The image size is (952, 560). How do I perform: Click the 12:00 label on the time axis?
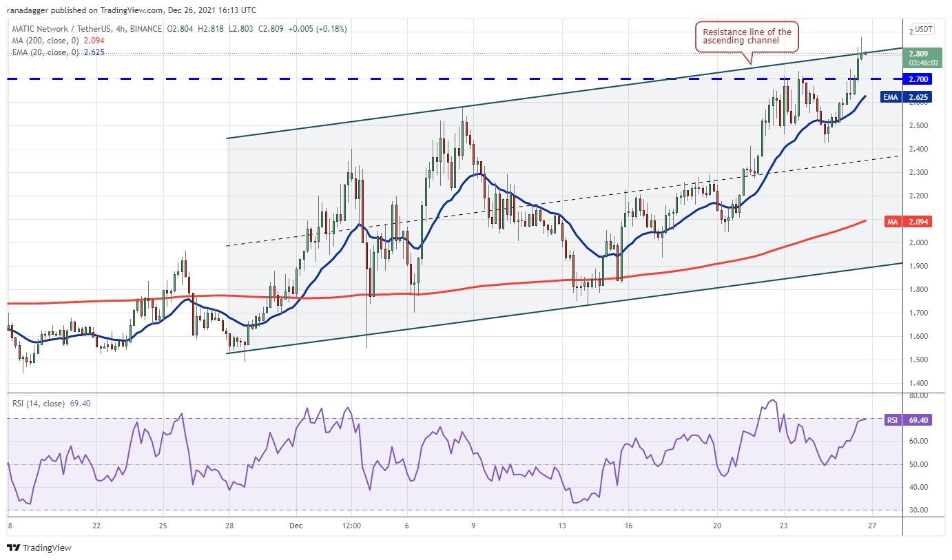351,524
